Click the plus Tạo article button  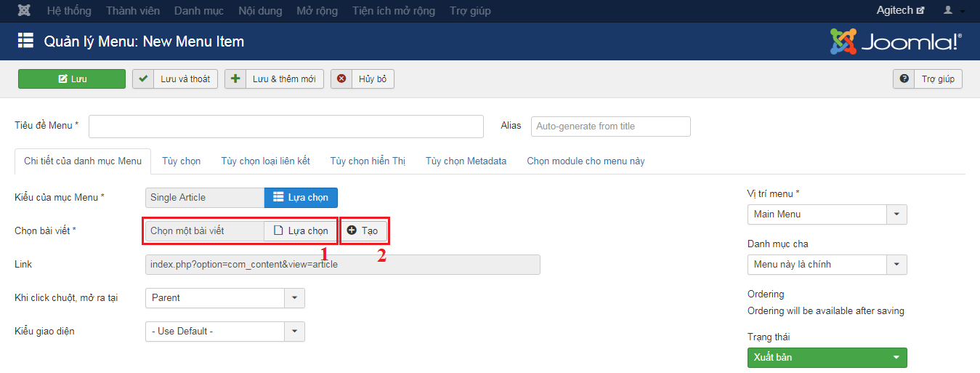(x=363, y=230)
